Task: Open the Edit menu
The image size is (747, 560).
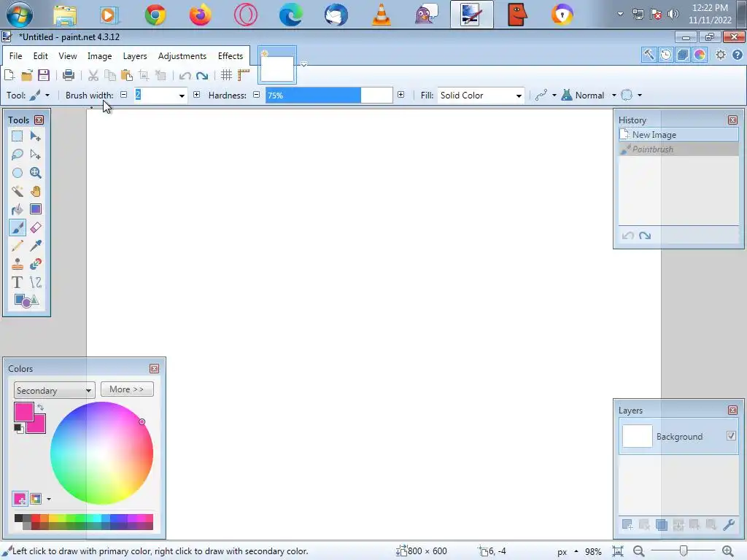Action: click(x=41, y=55)
